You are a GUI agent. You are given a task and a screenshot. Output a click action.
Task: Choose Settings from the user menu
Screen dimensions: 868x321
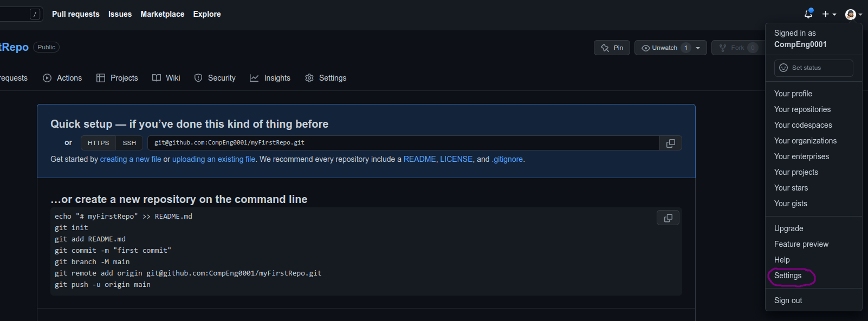point(788,276)
